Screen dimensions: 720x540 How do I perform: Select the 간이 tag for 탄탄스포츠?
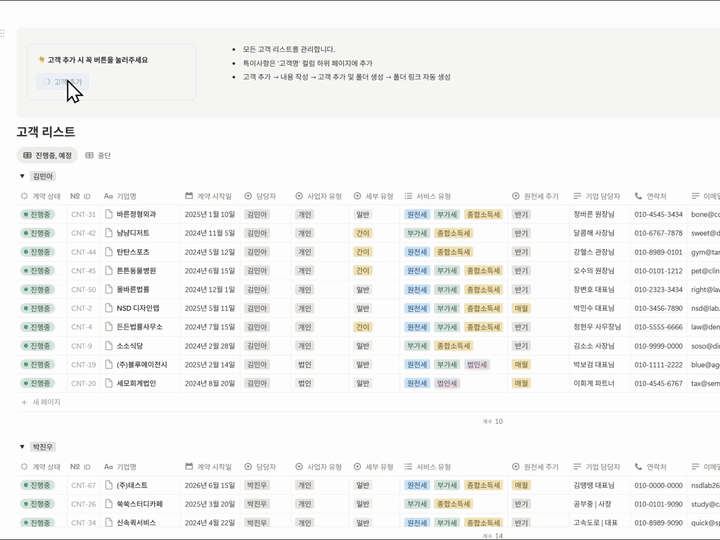pos(363,252)
